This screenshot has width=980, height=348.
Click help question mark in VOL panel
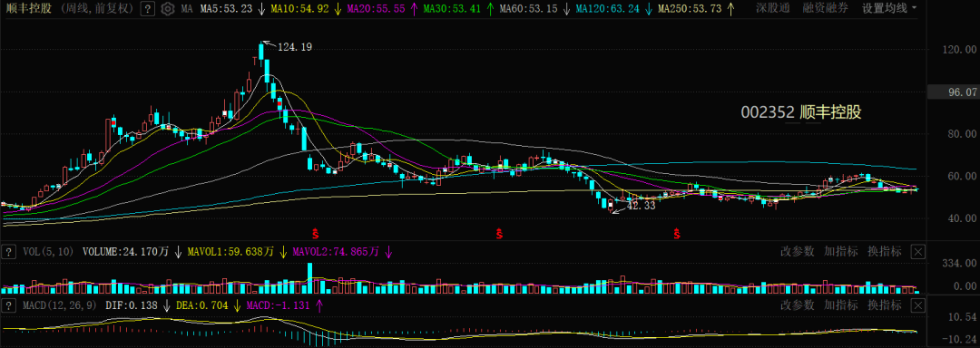click(x=9, y=252)
